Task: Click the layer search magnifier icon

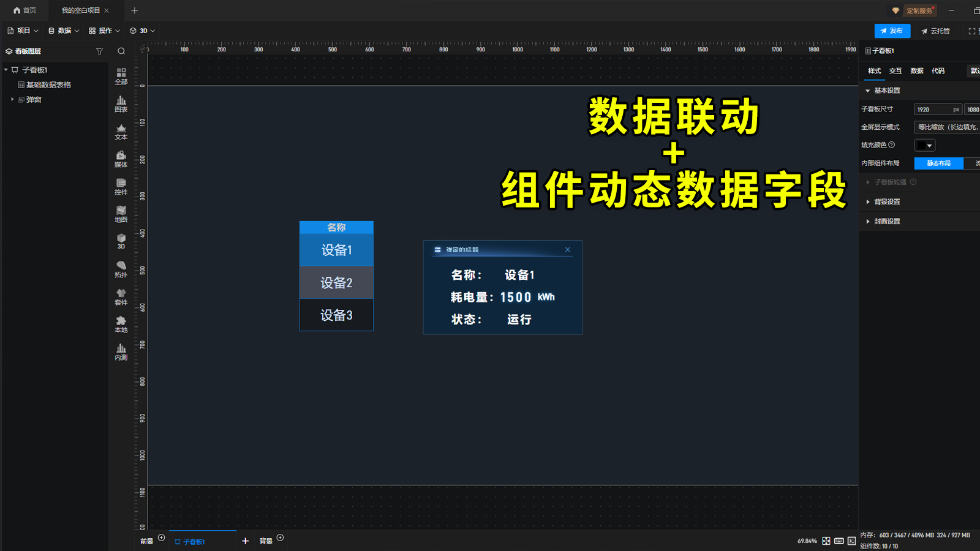Action: click(x=121, y=51)
